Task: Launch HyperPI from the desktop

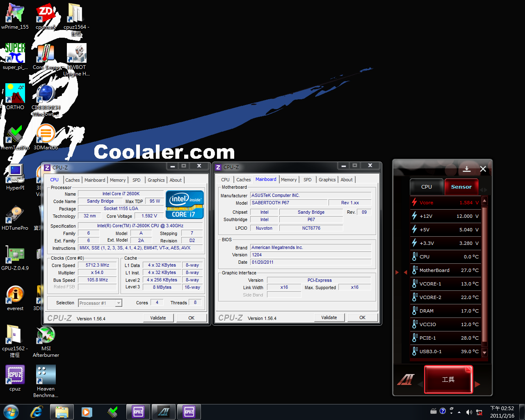Action: point(15,177)
